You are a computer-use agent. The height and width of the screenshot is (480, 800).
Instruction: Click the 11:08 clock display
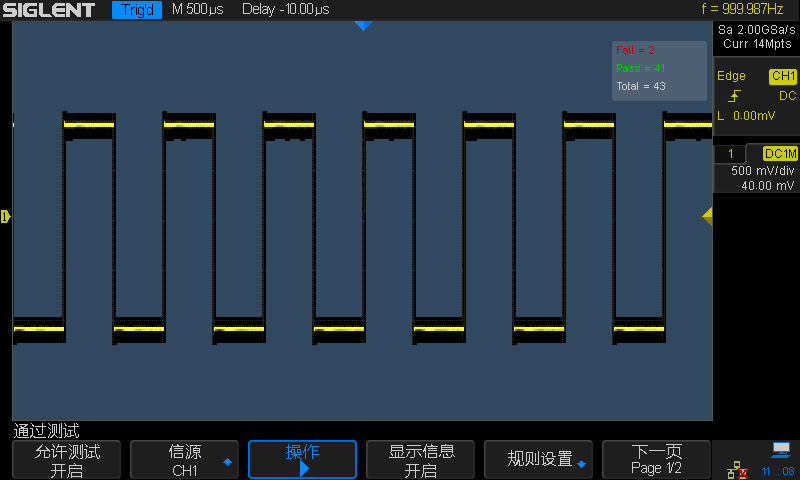pyautogui.click(x=778, y=471)
